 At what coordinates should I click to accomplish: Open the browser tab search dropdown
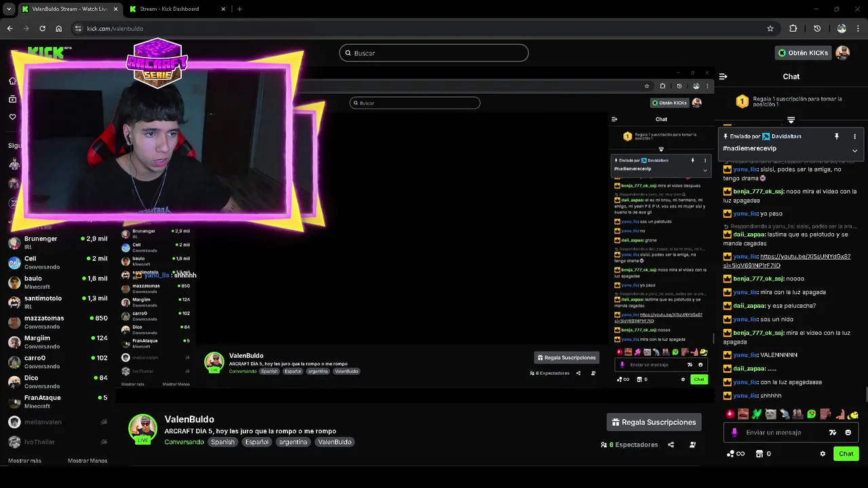pyautogui.click(x=8, y=9)
